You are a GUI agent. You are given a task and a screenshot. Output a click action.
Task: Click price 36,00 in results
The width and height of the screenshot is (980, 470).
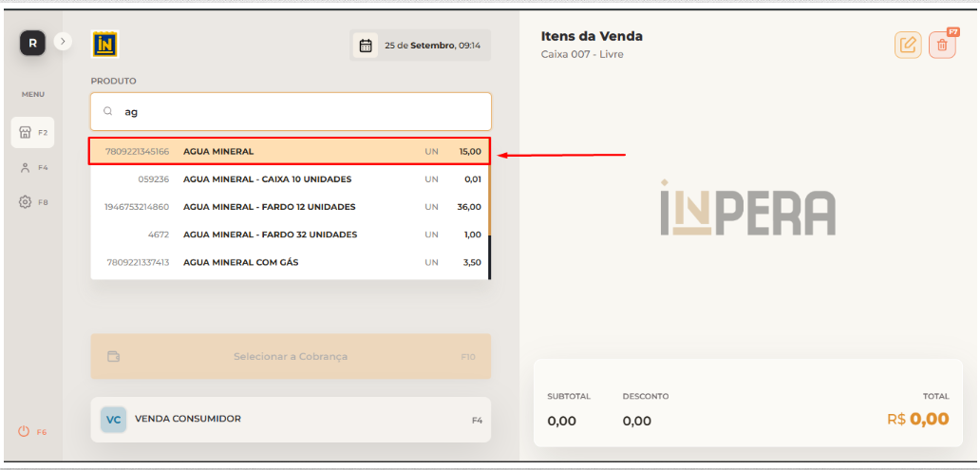point(469,207)
